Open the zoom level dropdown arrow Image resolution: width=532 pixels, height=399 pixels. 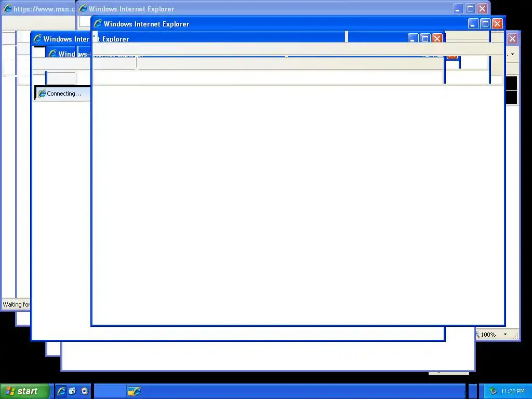[x=505, y=335]
